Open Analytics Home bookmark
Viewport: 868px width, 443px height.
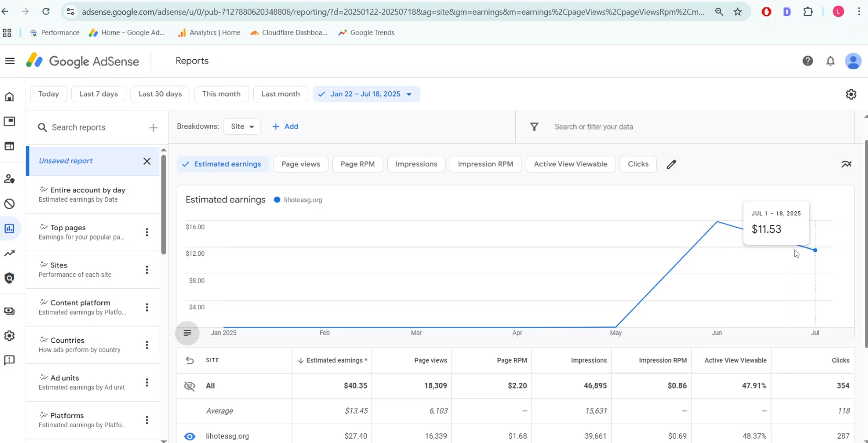pos(209,33)
